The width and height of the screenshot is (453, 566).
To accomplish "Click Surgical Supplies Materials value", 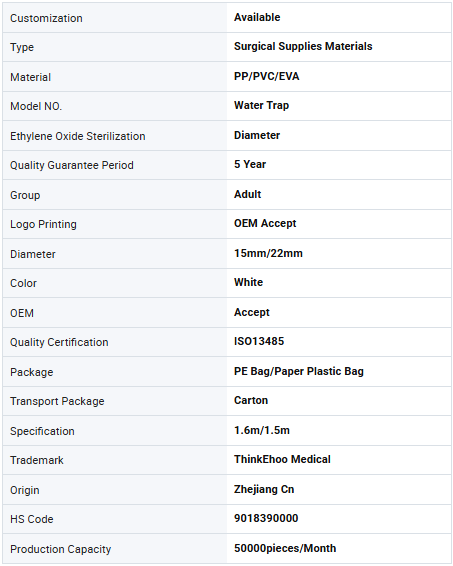I will [303, 46].
